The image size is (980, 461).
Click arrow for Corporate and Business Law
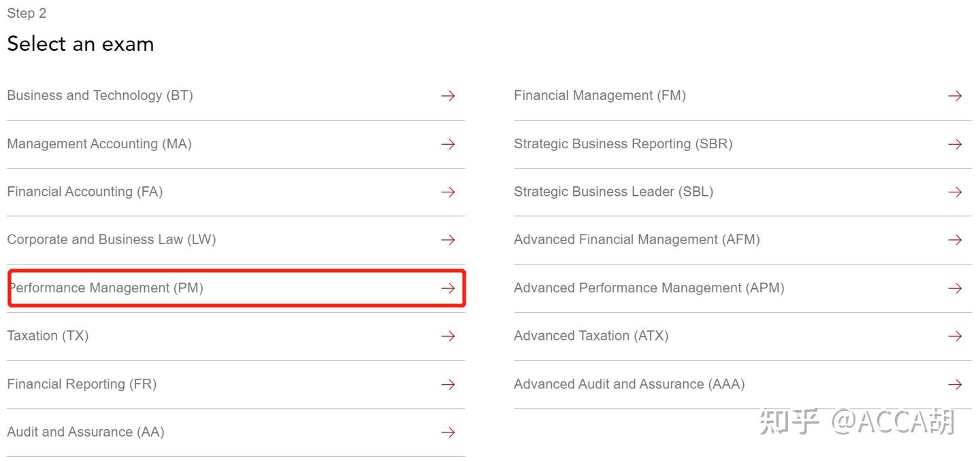(x=448, y=240)
